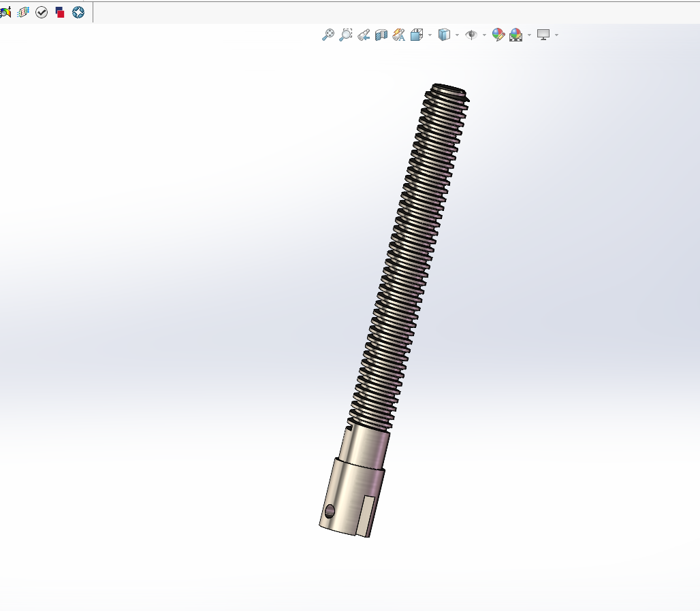
Task: Open the flow simulation box icon
Action: click(23, 12)
